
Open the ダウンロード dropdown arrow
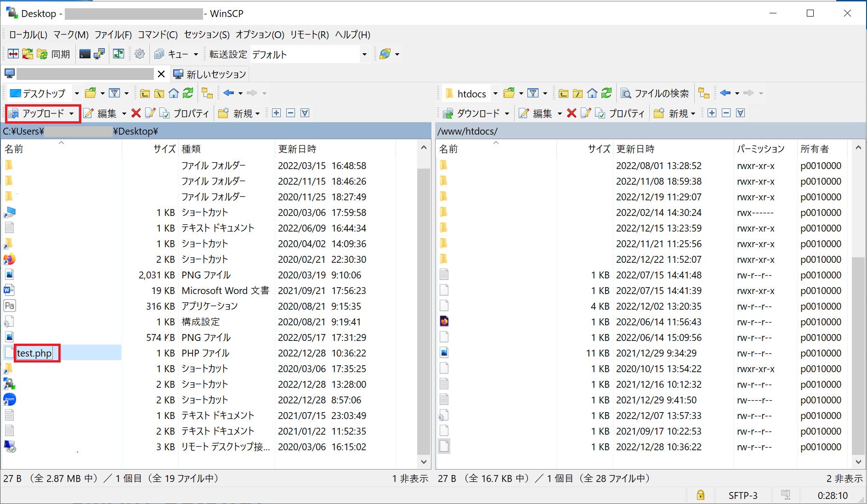(x=507, y=113)
